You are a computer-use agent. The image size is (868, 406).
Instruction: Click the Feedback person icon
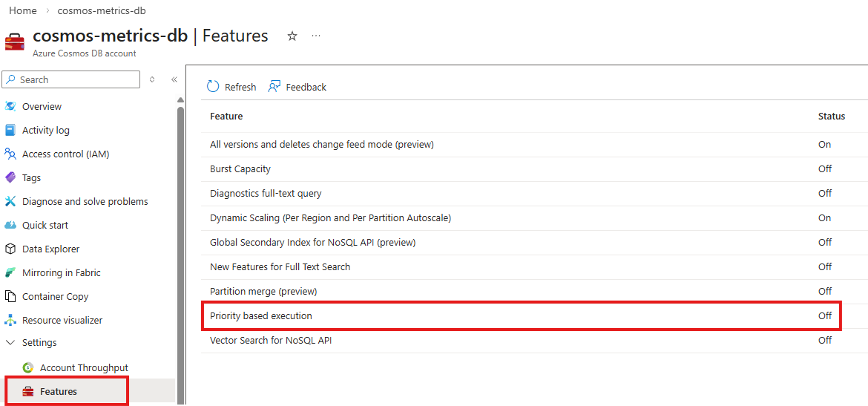274,87
